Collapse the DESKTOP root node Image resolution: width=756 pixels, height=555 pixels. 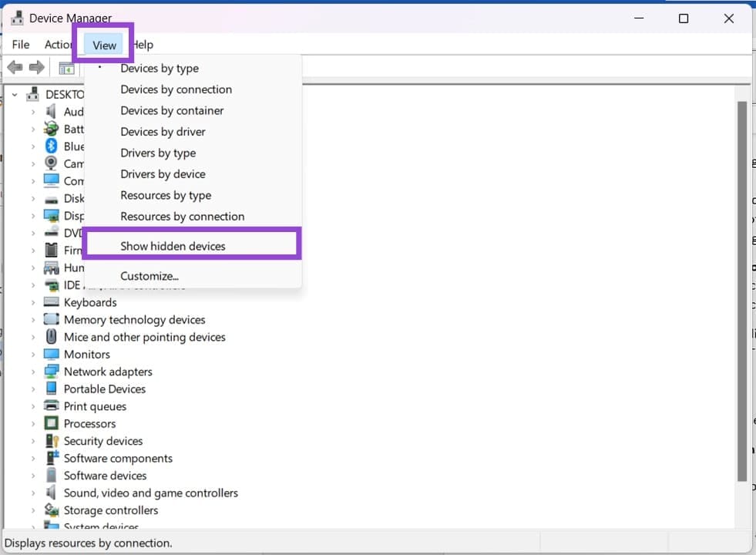click(x=14, y=93)
